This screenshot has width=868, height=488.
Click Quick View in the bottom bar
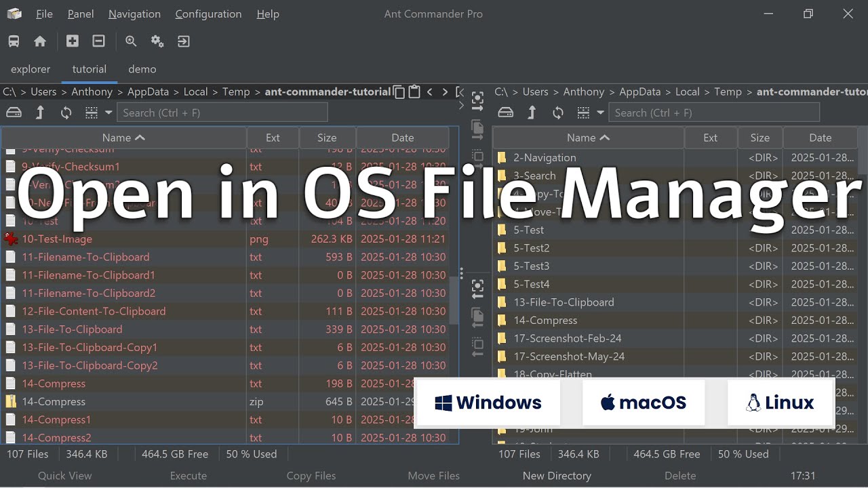pos(65,476)
